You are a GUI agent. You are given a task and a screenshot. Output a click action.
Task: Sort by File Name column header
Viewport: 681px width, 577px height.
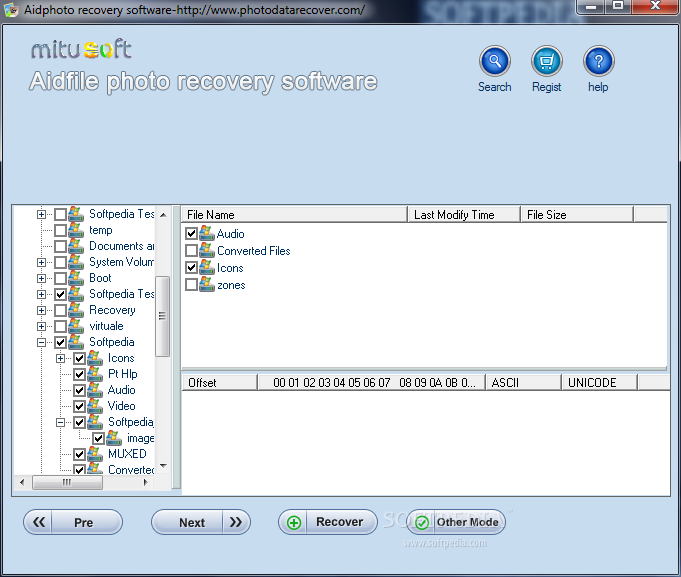pos(294,214)
